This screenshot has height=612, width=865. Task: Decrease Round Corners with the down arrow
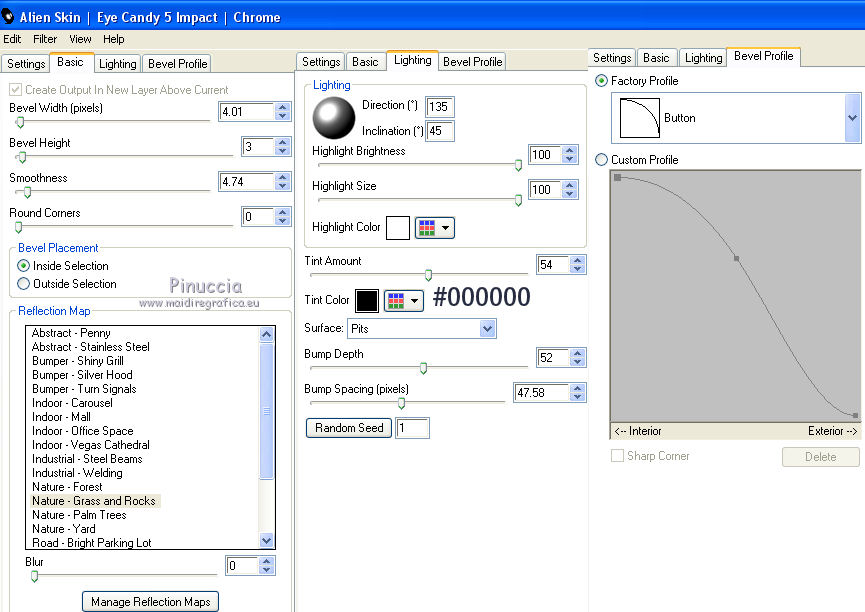click(x=282, y=221)
